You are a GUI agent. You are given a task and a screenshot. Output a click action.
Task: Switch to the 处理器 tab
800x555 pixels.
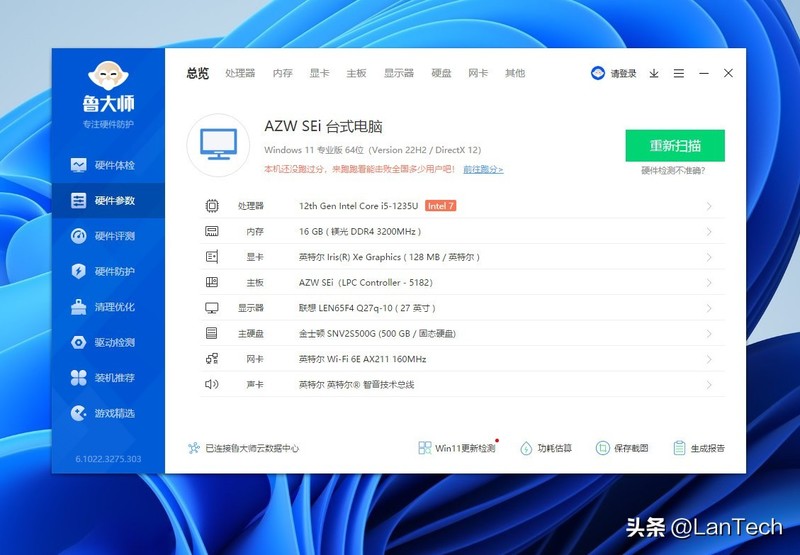[x=240, y=73]
